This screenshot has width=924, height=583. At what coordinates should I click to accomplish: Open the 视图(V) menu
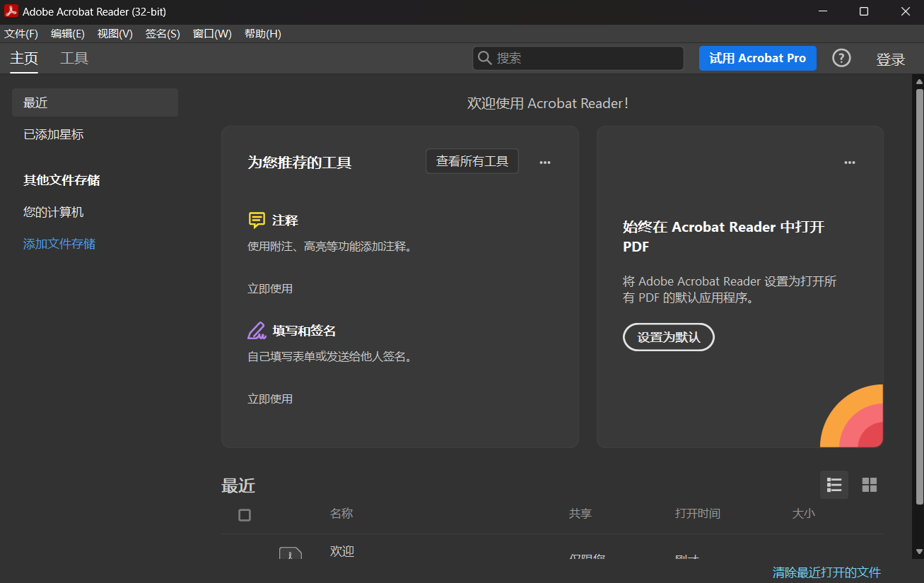[115, 34]
